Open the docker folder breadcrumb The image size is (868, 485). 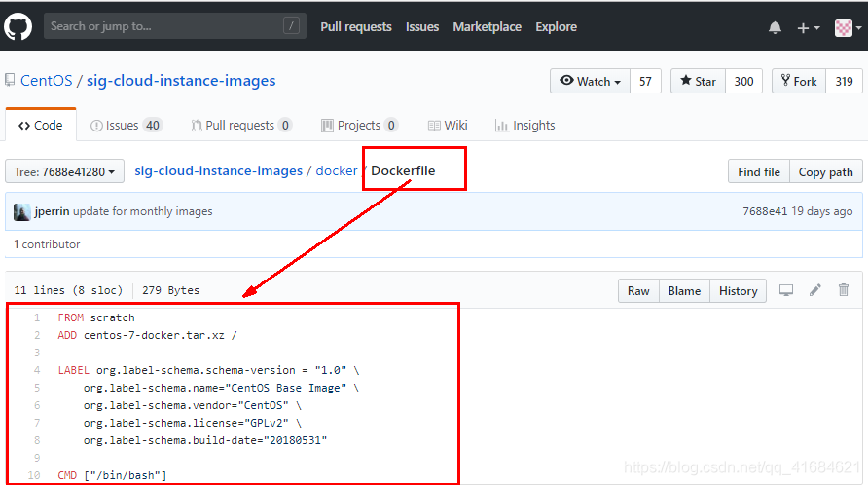(337, 170)
